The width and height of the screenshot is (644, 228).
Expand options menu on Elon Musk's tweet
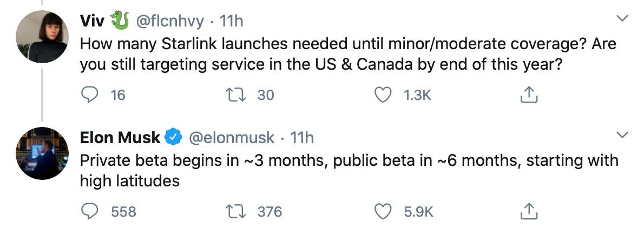622,134
